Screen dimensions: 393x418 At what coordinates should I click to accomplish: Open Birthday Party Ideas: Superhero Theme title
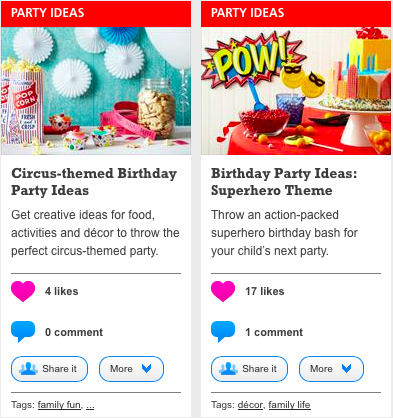[284, 182]
